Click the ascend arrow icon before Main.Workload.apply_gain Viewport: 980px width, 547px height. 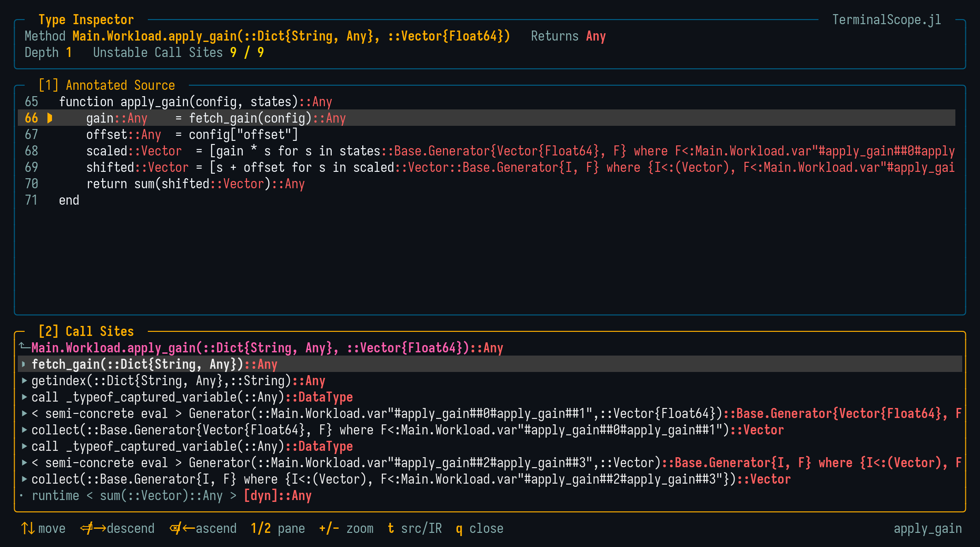pyautogui.click(x=24, y=347)
